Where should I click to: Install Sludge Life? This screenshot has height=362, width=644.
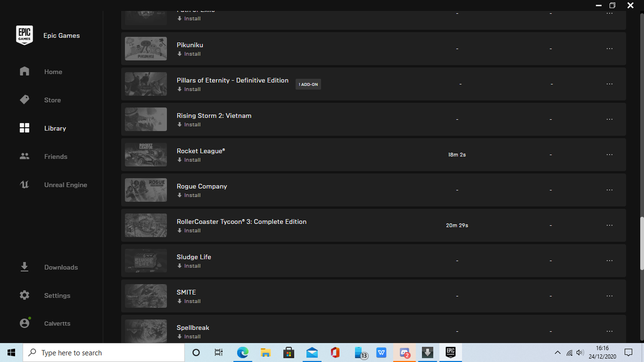pos(189,266)
